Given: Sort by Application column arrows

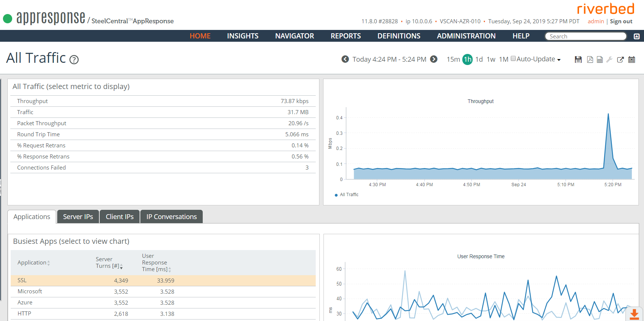Looking at the screenshot, I should (48, 263).
